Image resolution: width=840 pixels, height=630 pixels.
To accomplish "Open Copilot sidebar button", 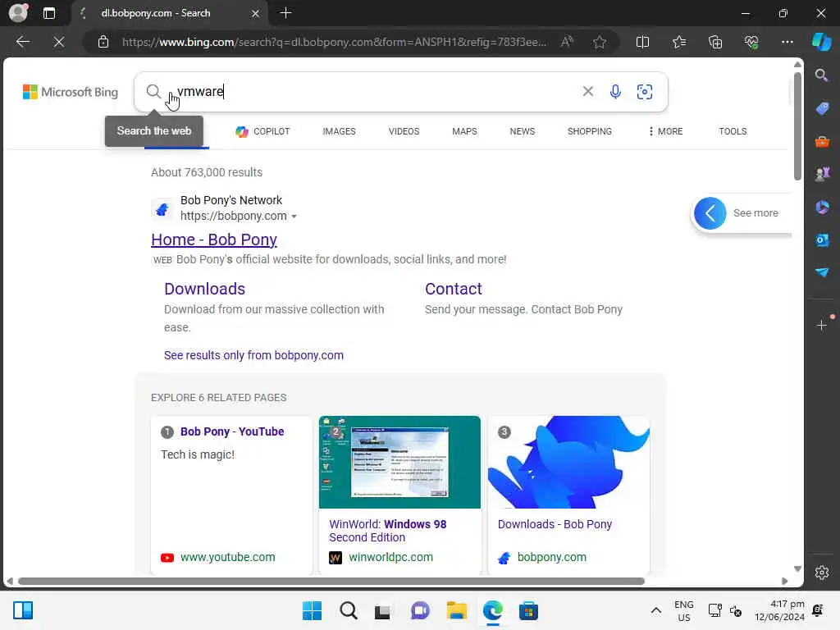I will pos(821,42).
